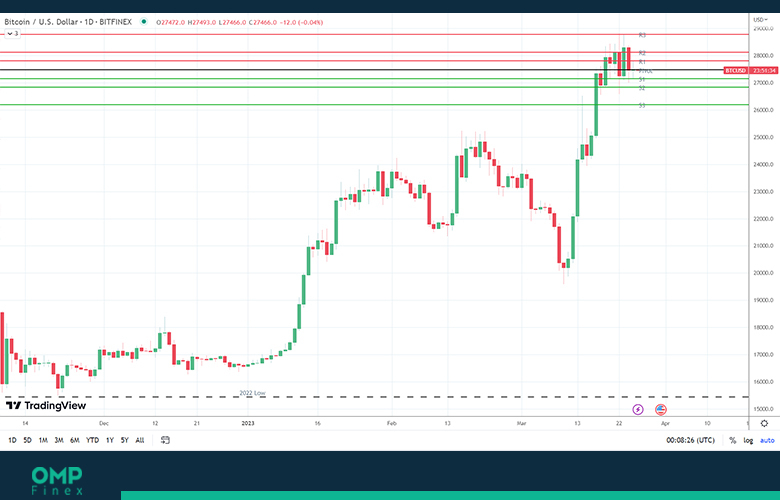
Task: Click the 2022 Low line label
Action: tap(252, 393)
